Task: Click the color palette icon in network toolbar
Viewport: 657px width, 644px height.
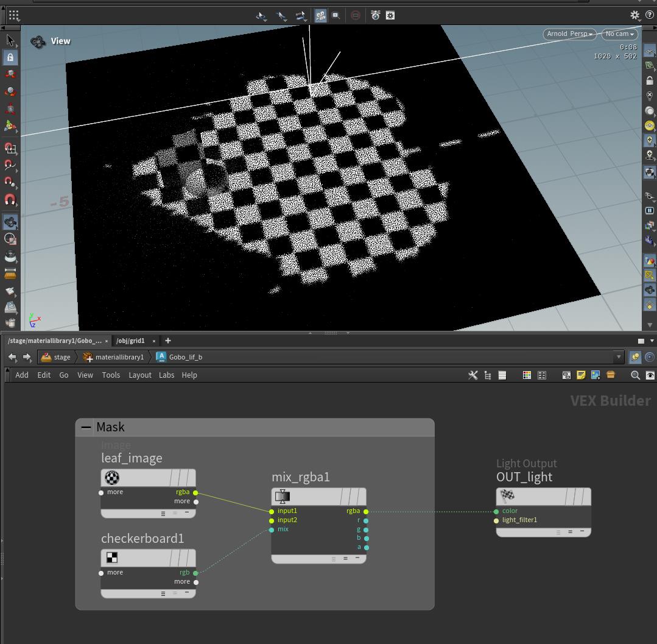Action: 527,375
